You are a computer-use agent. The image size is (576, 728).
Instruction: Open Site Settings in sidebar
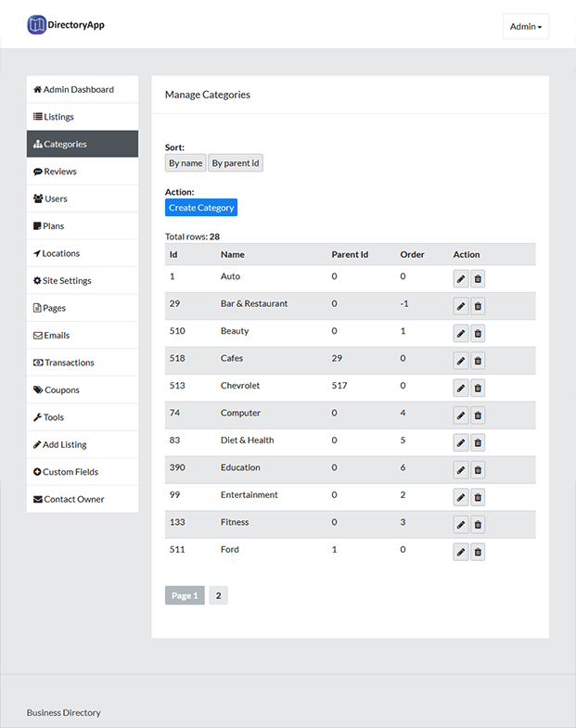point(83,280)
